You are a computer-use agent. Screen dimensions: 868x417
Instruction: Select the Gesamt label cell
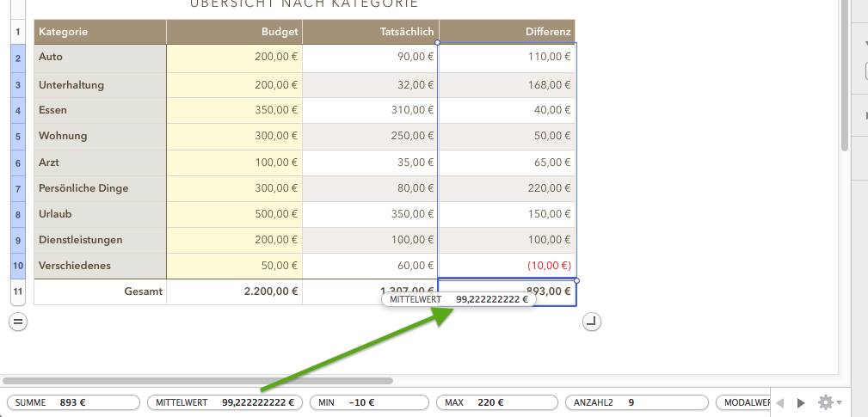[x=100, y=292]
